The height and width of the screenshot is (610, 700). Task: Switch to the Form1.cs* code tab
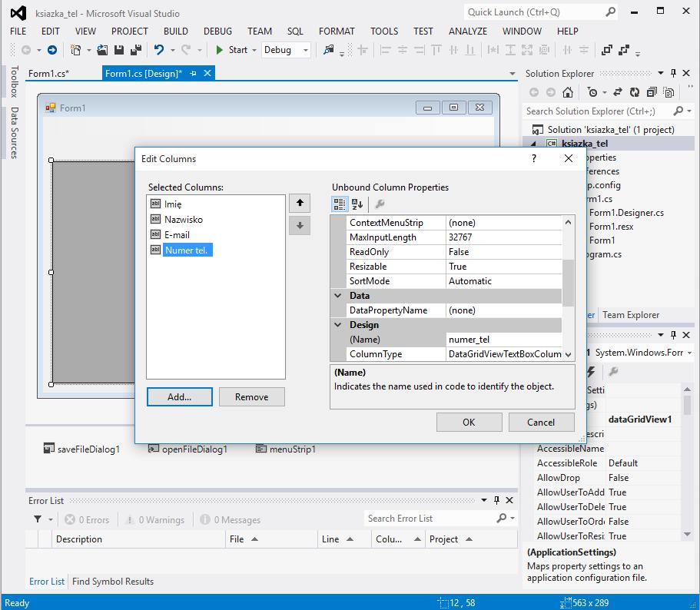point(48,74)
